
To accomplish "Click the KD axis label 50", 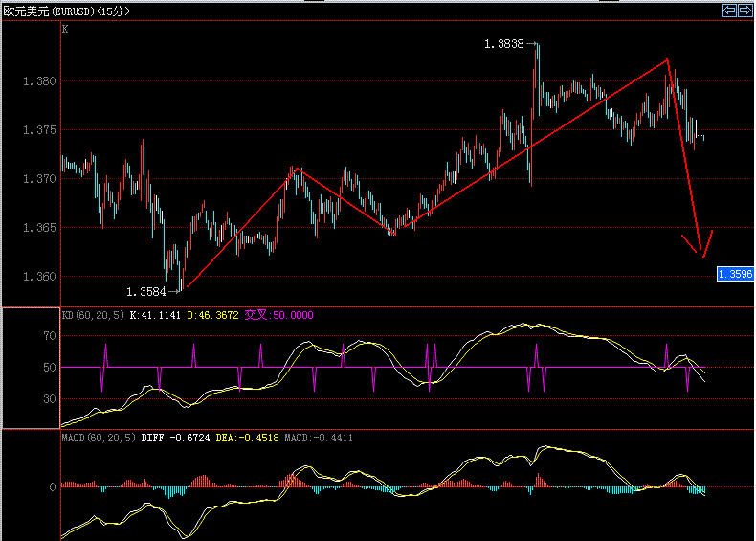I will point(50,368).
